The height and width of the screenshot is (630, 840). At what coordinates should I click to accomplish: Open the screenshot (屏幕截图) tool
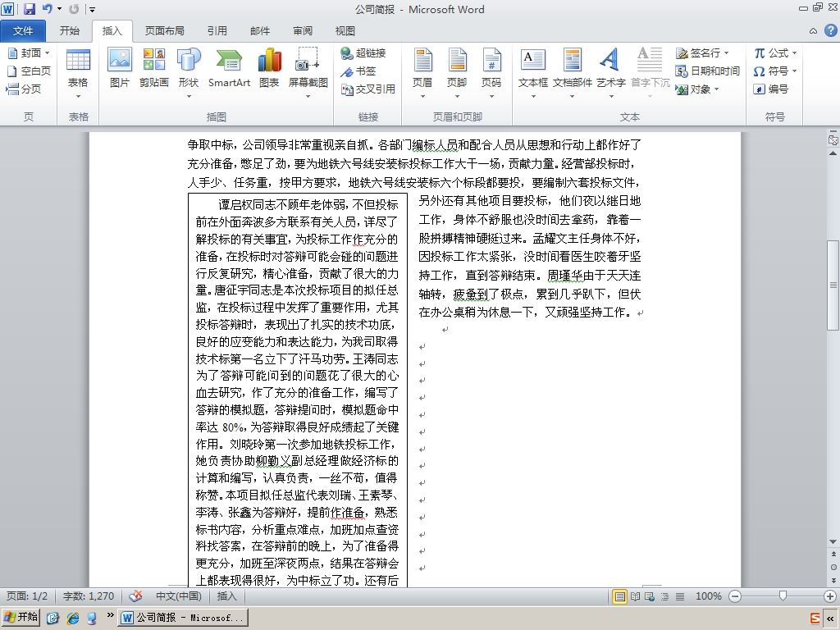point(308,73)
